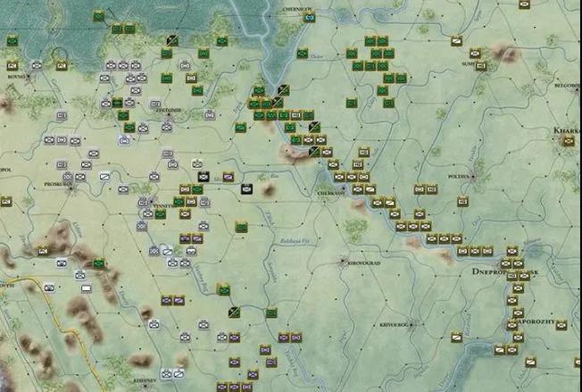Select blank white counter near the yellow border
The height and width of the screenshot is (392, 582).
[86, 288]
